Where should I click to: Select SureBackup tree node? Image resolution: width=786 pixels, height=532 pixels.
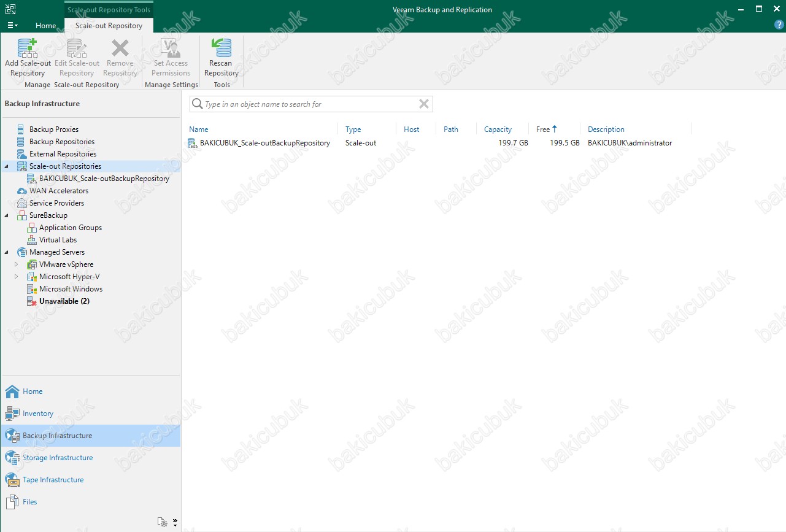[48, 215]
